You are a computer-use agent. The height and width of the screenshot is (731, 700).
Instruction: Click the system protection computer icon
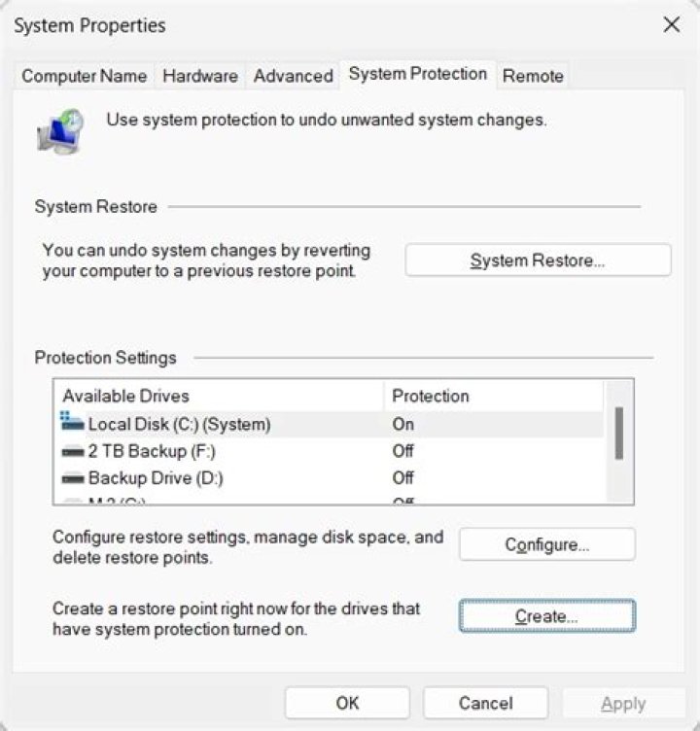(x=58, y=130)
